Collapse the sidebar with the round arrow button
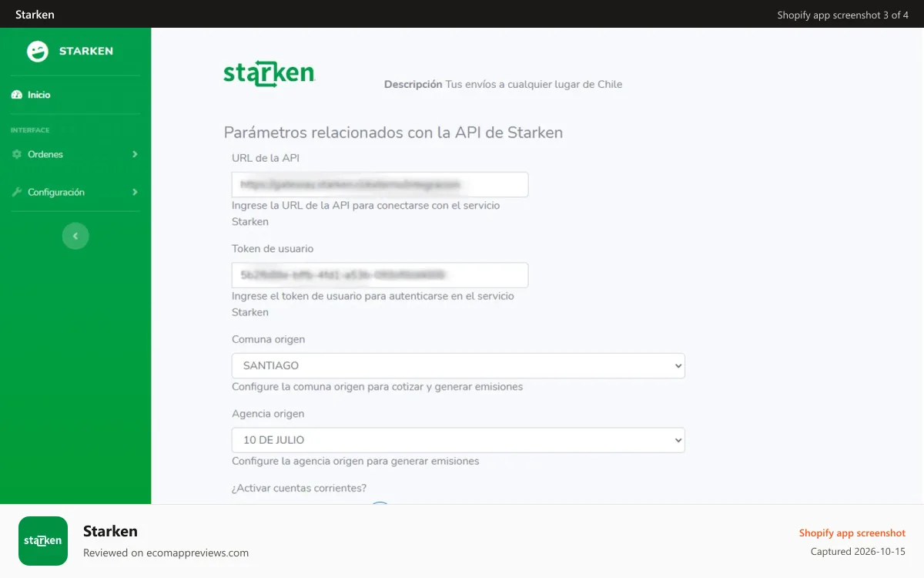Screen dimensions: 924x578 pyautogui.click(x=75, y=236)
